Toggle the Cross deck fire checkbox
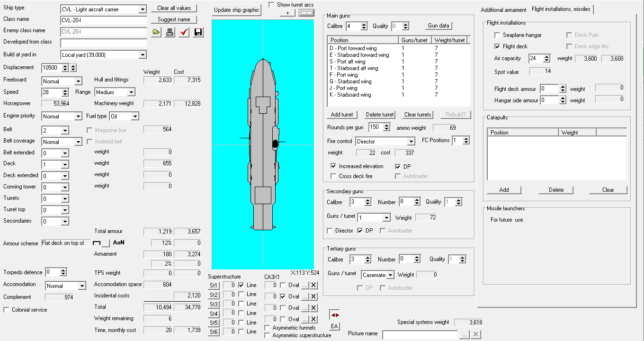Image resolution: width=644 pixels, height=341 pixels. pos(334,176)
